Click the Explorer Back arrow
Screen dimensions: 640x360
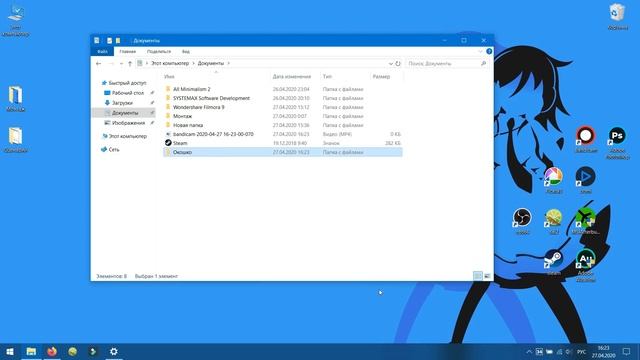click(x=98, y=64)
